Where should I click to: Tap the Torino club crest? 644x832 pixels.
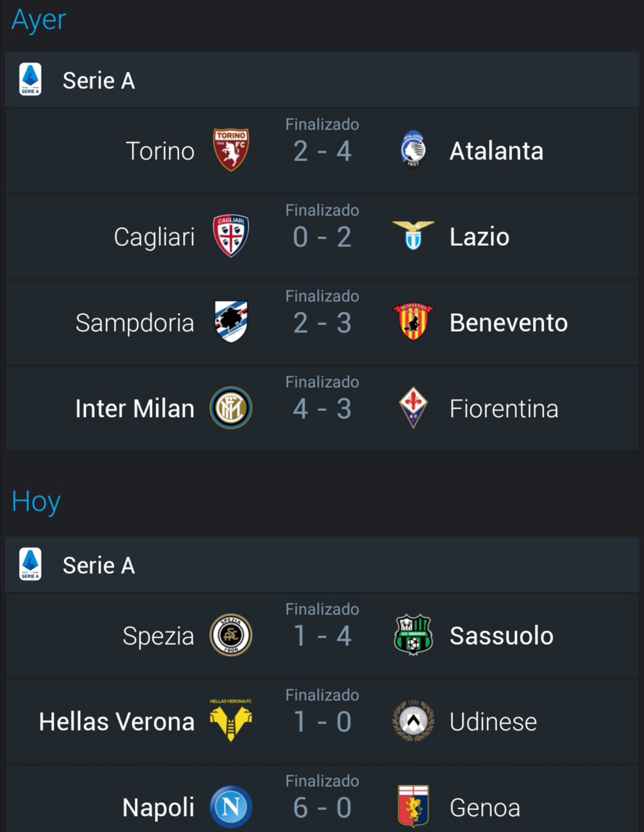(x=231, y=150)
